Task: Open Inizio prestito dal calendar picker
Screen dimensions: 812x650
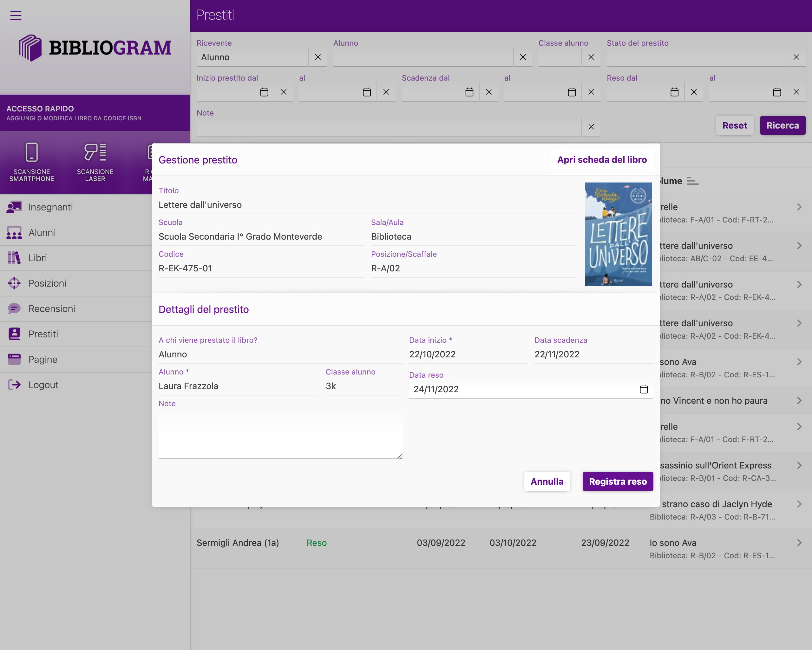Action: click(x=265, y=92)
